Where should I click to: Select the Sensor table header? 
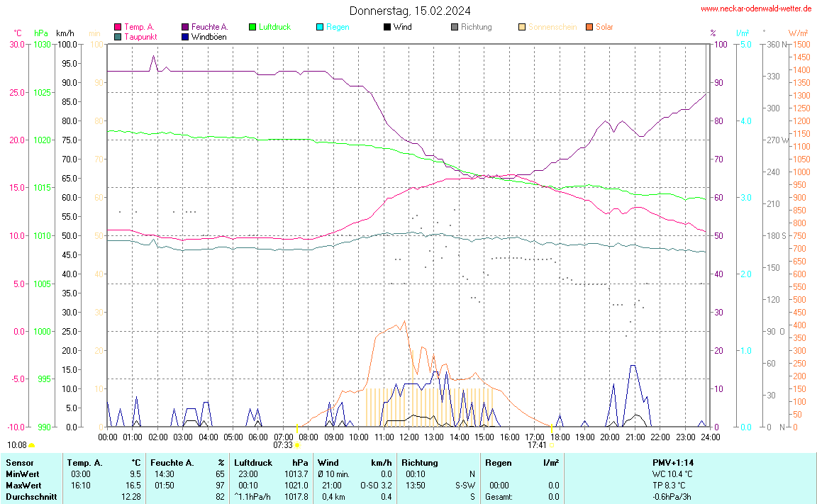(19, 463)
